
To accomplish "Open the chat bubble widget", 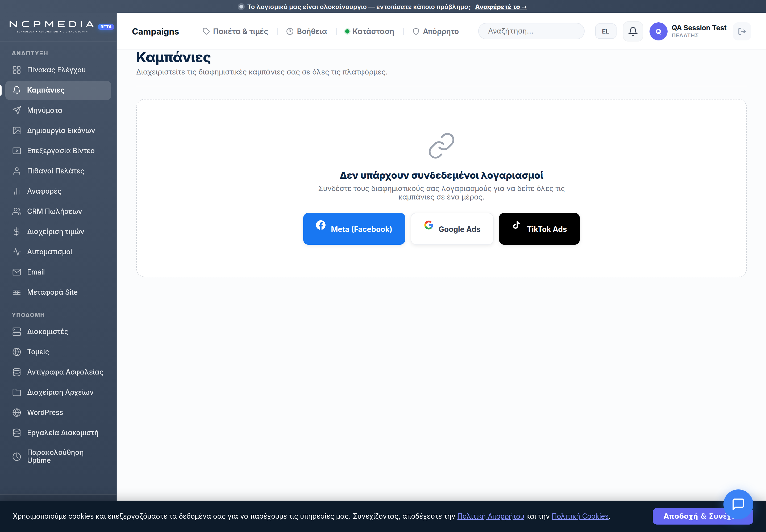I will [738, 504].
